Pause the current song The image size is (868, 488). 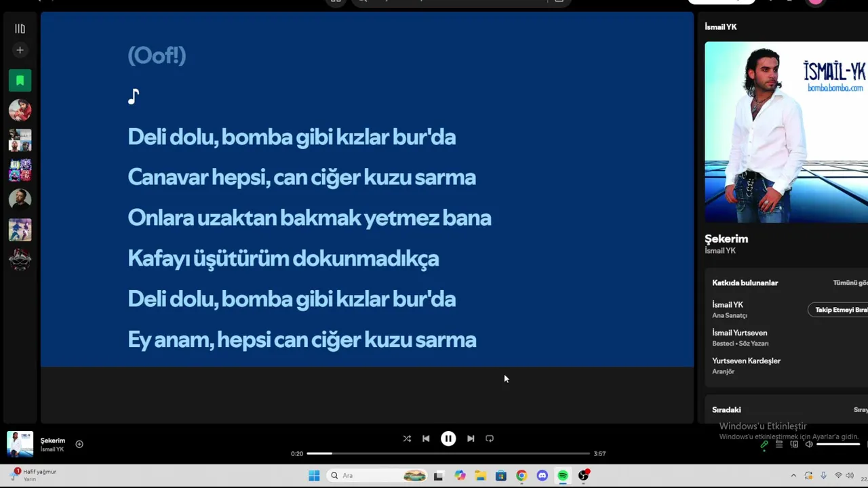point(448,439)
